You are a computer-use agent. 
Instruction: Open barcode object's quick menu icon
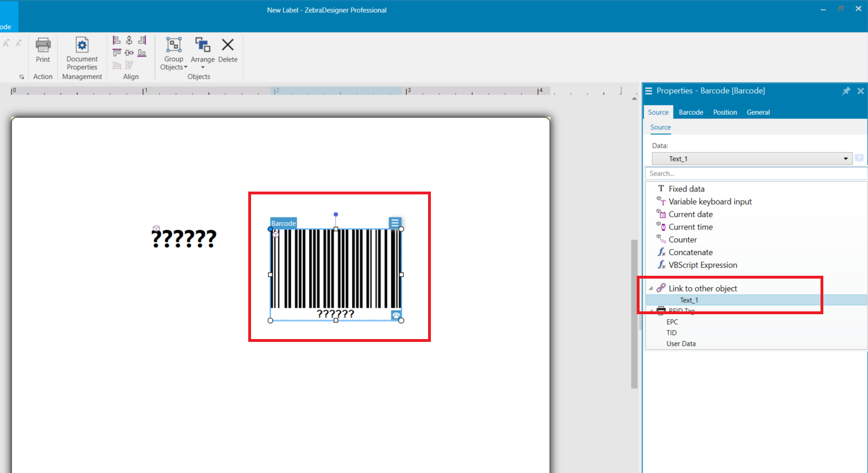click(x=395, y=223)
